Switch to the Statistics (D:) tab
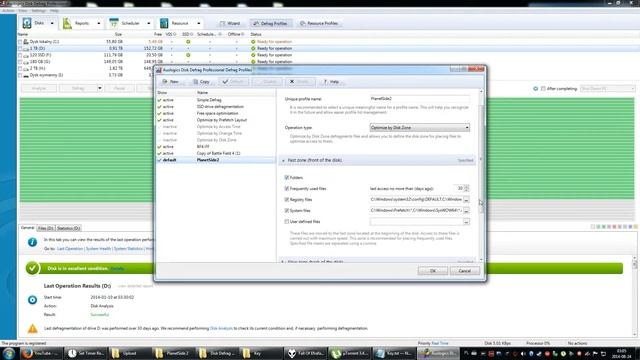 [x=69, y=228]
